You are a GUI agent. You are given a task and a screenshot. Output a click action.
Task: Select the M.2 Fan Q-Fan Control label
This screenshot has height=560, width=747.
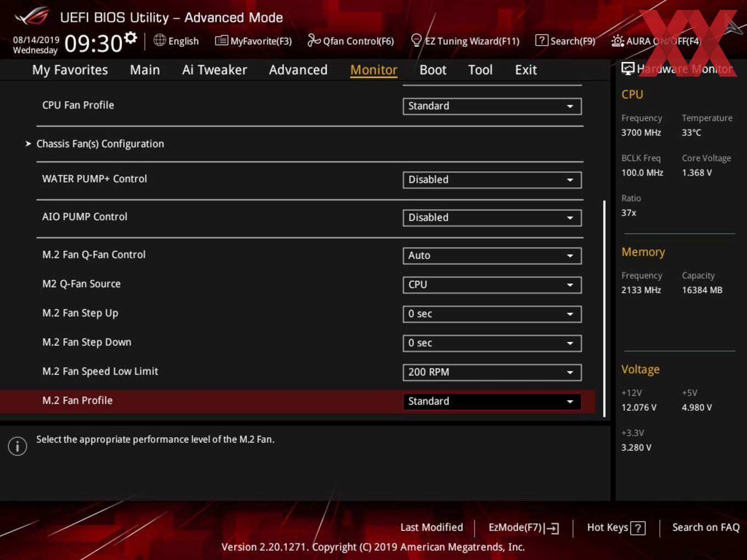(x=94, y=254)
